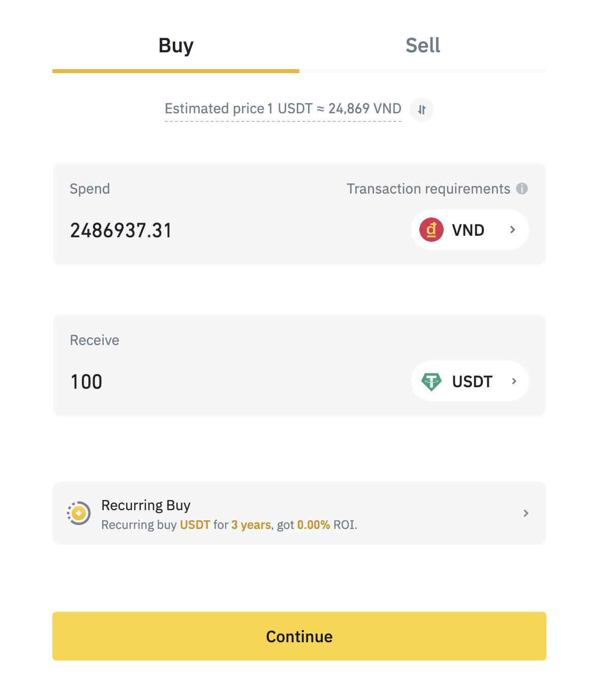
Task: Click the Spend label text
Action: [x=90, y=189]
